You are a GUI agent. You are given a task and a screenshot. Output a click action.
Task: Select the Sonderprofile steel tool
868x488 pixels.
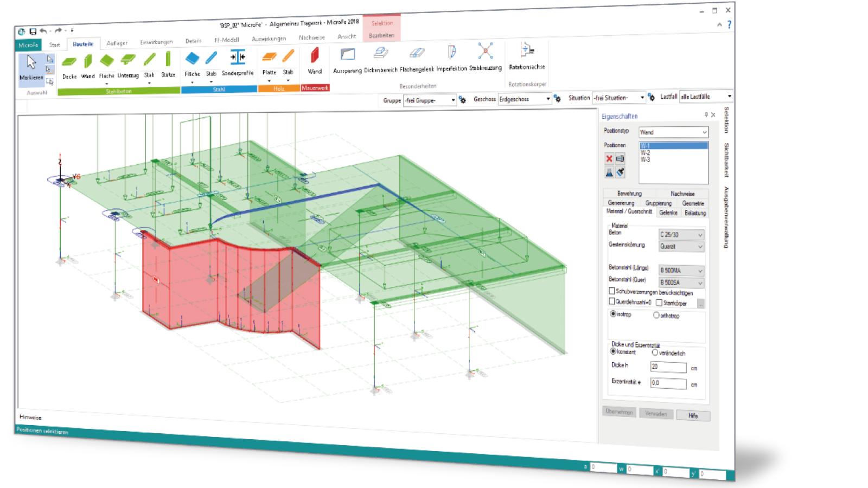point(238,63)
